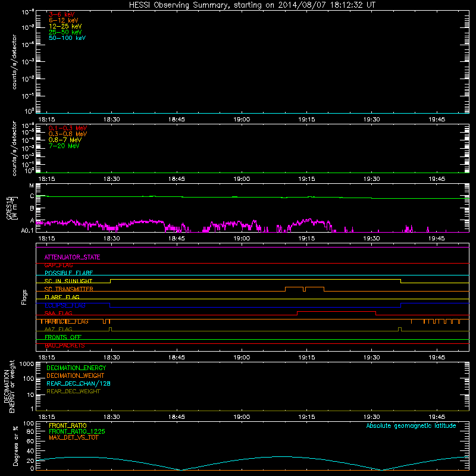476x476 pixels.
Task: Click the green 'FRONT_RATIO_1225' legend label
Action: [x=77, y=431]
